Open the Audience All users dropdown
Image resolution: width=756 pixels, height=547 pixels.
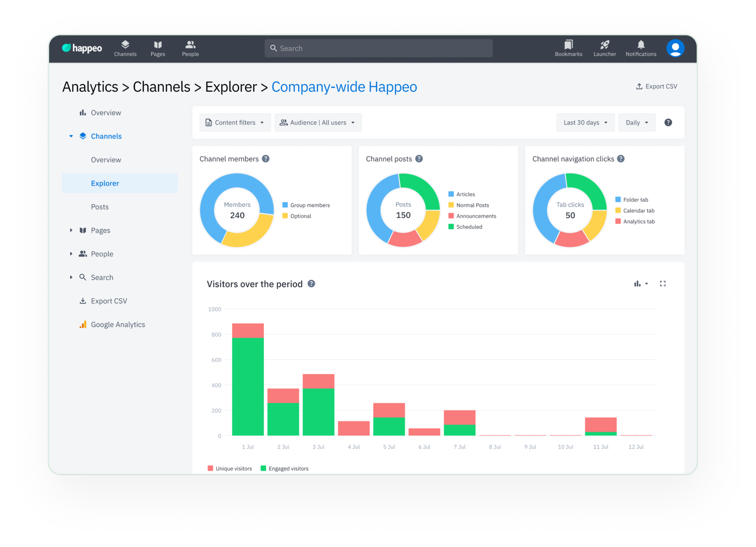click(318, 123)
